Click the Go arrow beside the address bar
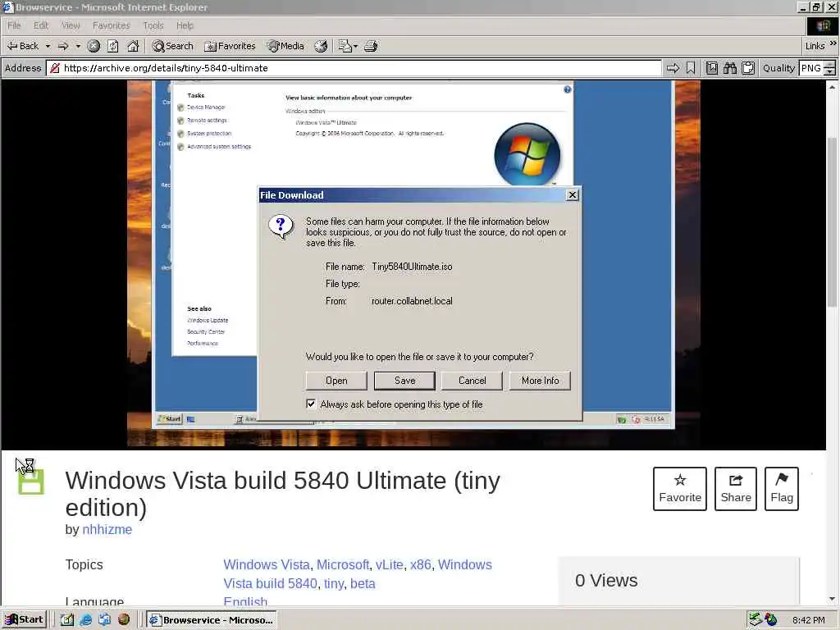The height and width of the screenshot is (630, 840). click(673, 68)
